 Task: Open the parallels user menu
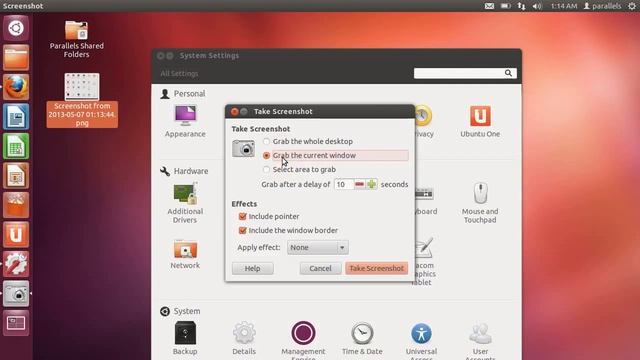[602, 6]
